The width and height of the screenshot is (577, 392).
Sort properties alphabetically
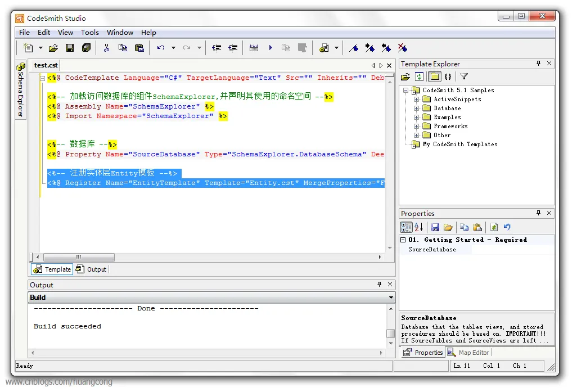click(418, 227)
